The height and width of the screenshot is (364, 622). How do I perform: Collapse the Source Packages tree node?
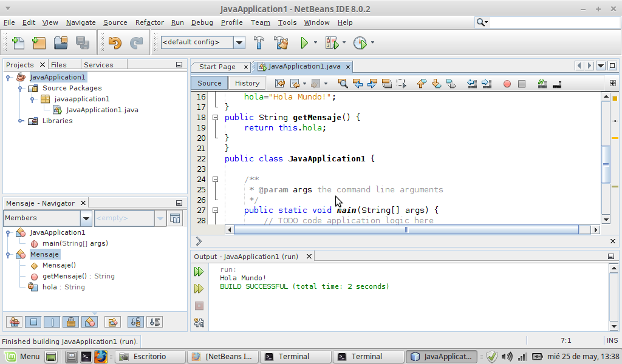21,88
